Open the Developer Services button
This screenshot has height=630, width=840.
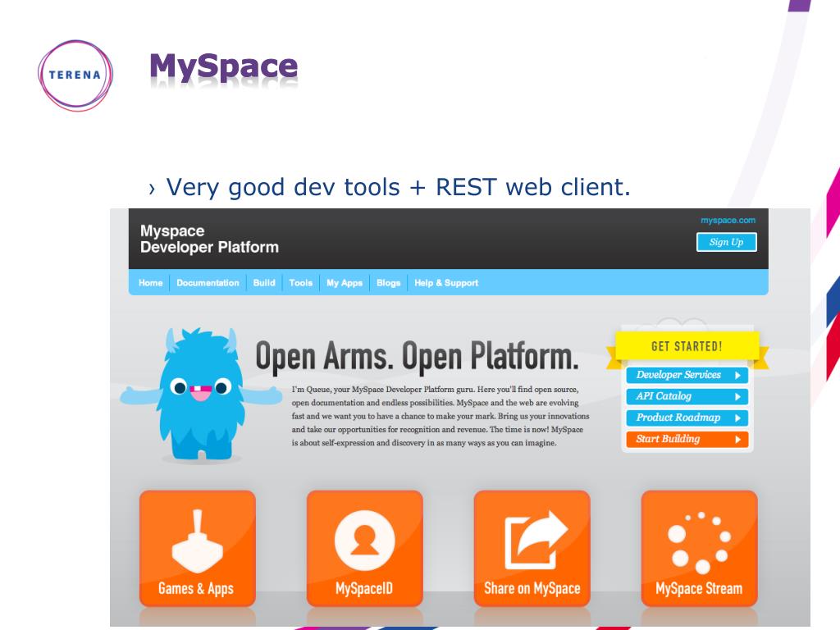(x=687, y=375)
